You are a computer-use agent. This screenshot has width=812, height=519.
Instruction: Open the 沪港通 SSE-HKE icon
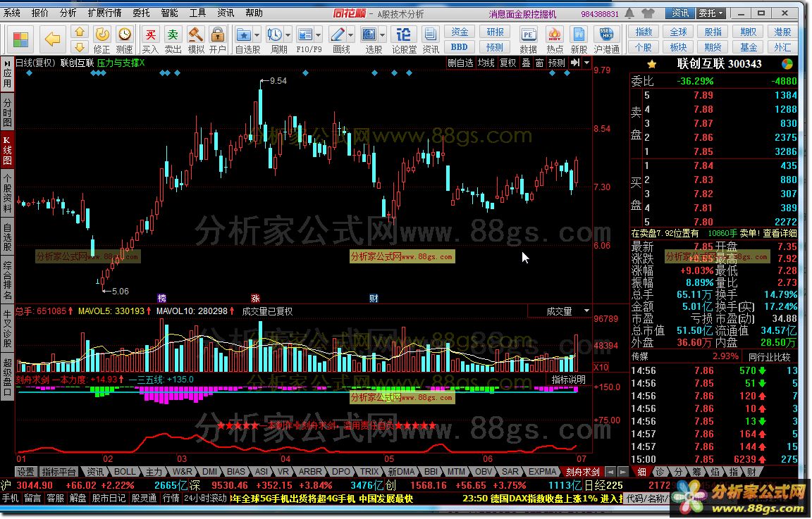pyautogui.click(x=606, y=39)
